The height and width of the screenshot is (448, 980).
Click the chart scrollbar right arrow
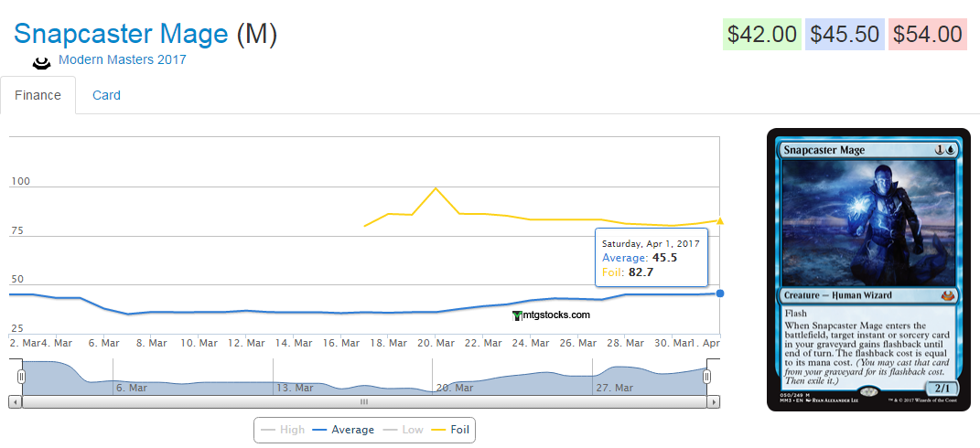coord(714,401)
